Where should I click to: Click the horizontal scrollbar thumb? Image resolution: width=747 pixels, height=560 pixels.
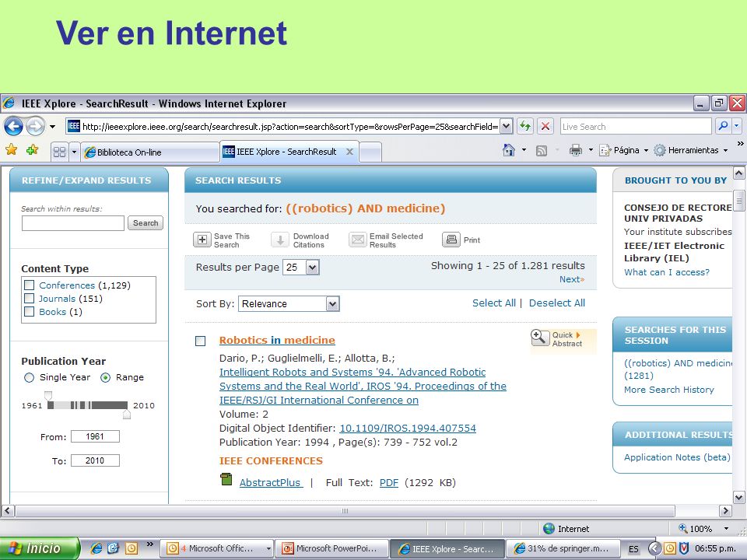pyautogui.click(x=345, y=511)
